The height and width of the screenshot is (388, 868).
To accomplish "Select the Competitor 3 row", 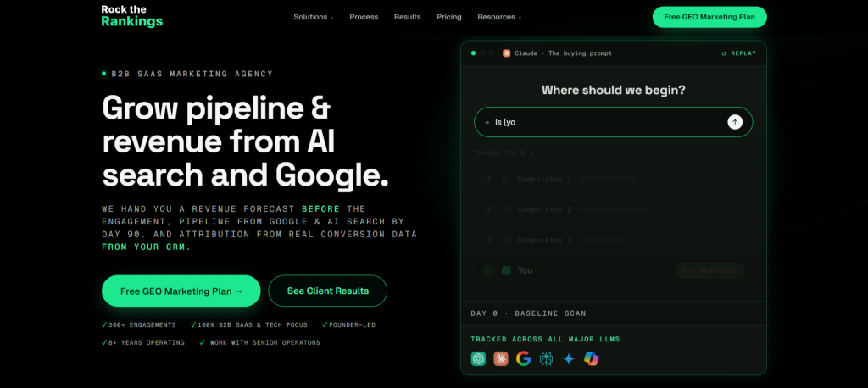I will coord(614,241).
